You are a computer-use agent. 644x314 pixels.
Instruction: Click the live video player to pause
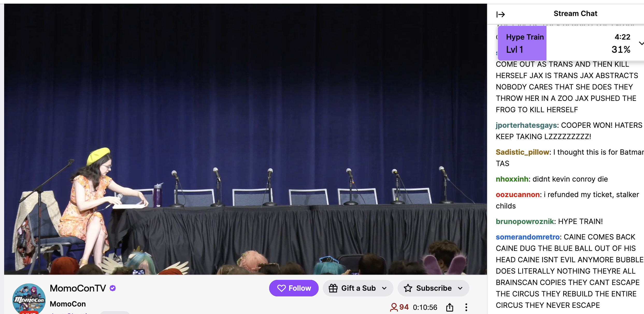click(x=246, y=139)
